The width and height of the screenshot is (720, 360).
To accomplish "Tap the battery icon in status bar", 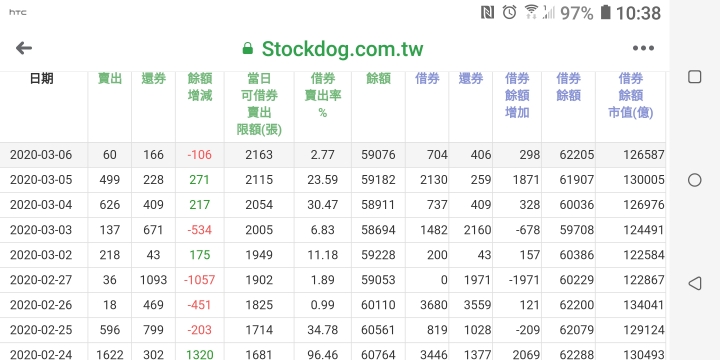I will (x=606, y=12).
